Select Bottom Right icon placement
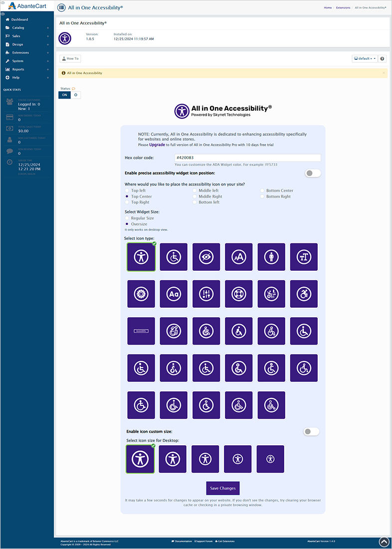 coord(262,197)
